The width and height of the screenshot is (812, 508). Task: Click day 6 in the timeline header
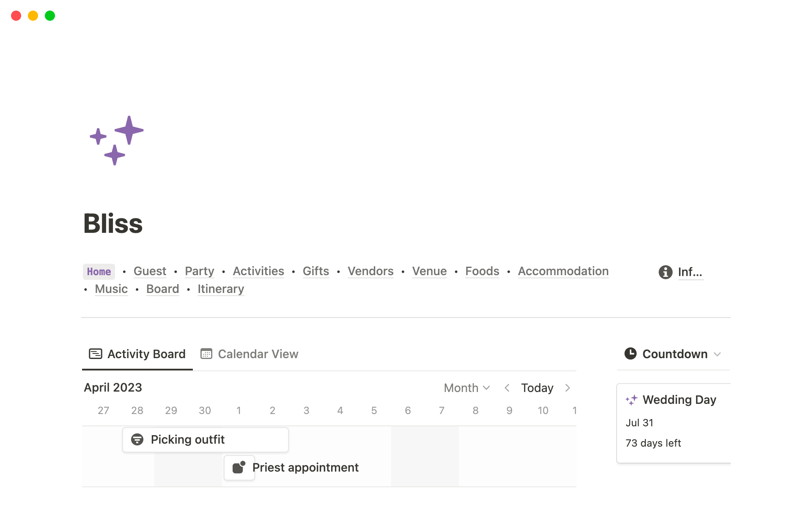(x=408, y=411)
